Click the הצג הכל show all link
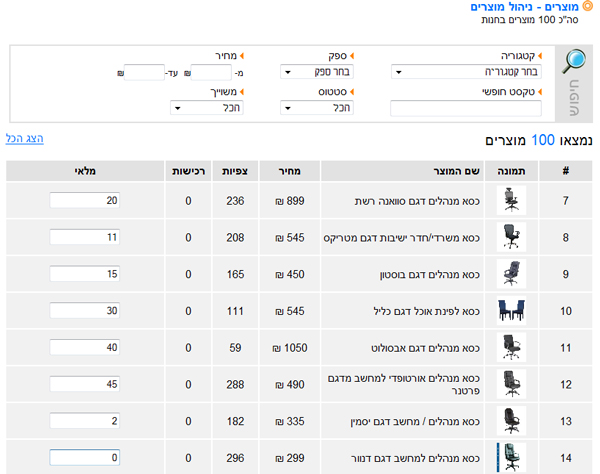 click(25, 138)
